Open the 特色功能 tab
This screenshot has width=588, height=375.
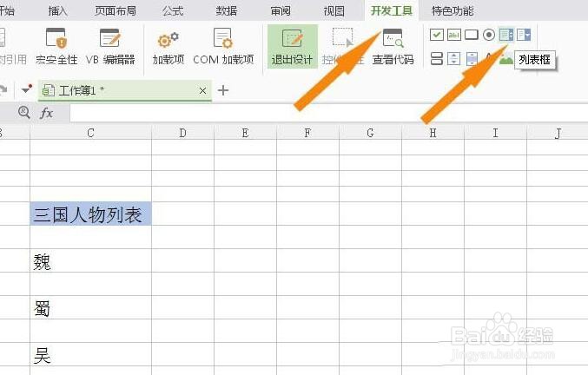click(453, 11)
